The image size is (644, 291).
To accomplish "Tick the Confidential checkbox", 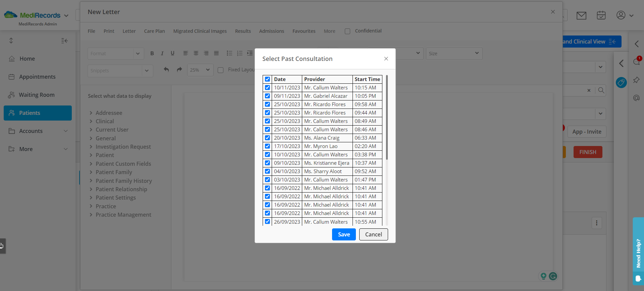I will (x=347, y=31).
